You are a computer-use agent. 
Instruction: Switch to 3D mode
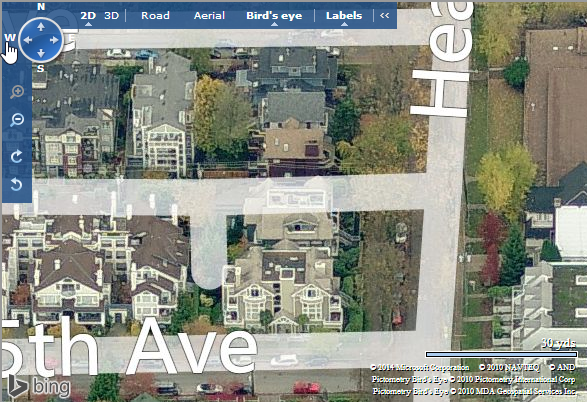coord(112,15)
